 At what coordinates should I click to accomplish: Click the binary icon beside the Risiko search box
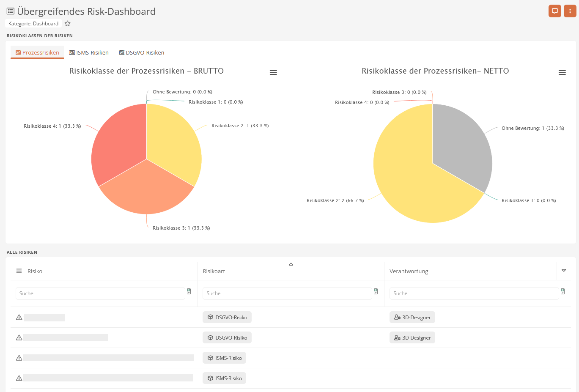click(189, 291)
